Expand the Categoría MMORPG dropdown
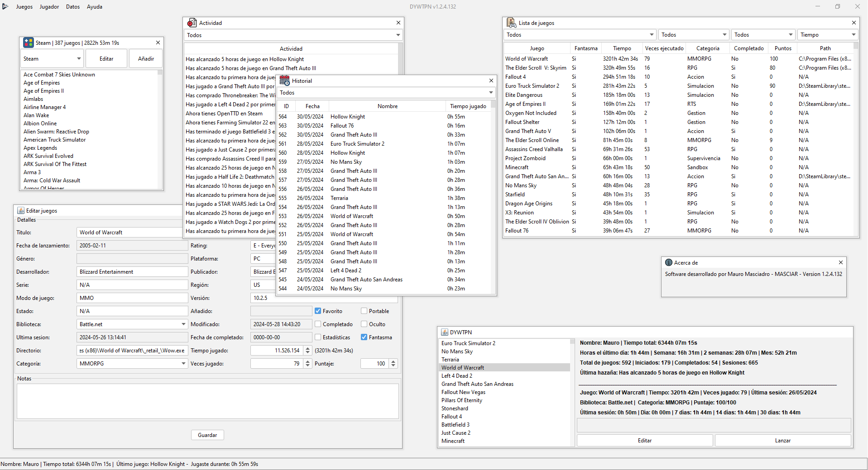This screenshot has height=470, width=868. [183, 364]
